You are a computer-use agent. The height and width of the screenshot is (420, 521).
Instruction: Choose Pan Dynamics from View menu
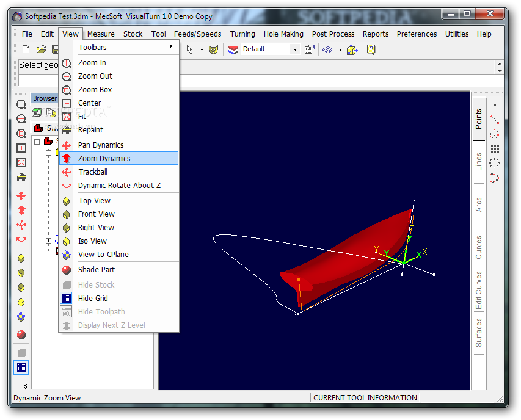[119, 145]
